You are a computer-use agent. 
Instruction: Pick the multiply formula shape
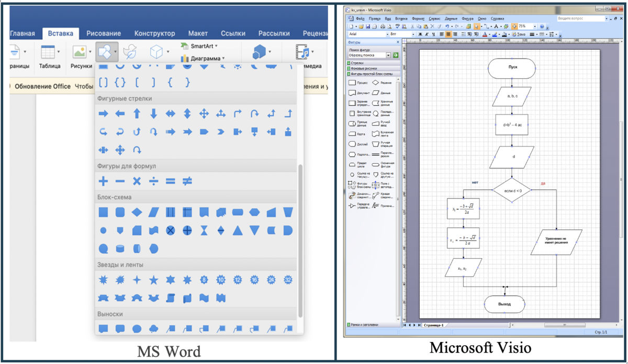(x=137, y=181)
